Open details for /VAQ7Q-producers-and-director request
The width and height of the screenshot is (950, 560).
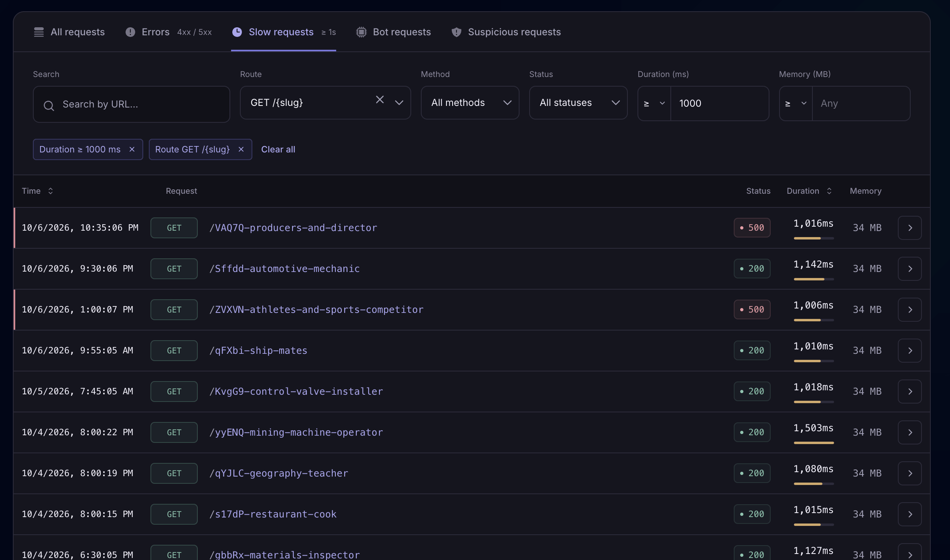909,228
